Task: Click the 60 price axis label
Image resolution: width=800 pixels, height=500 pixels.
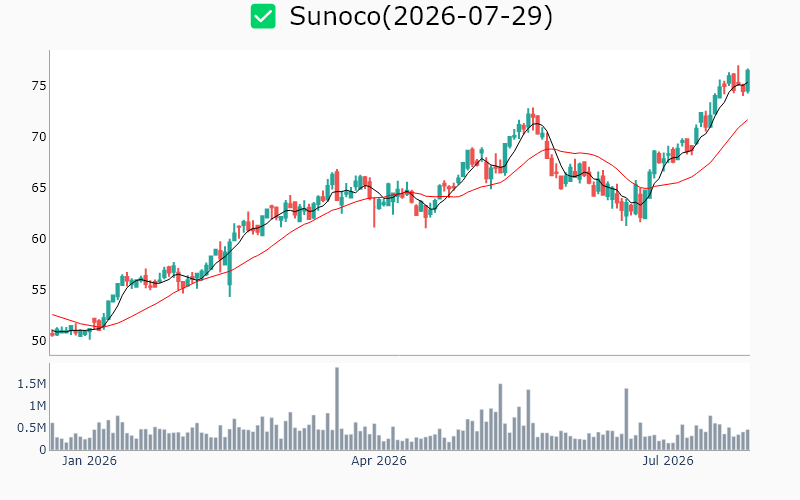Action: click(x=39, y=239)
